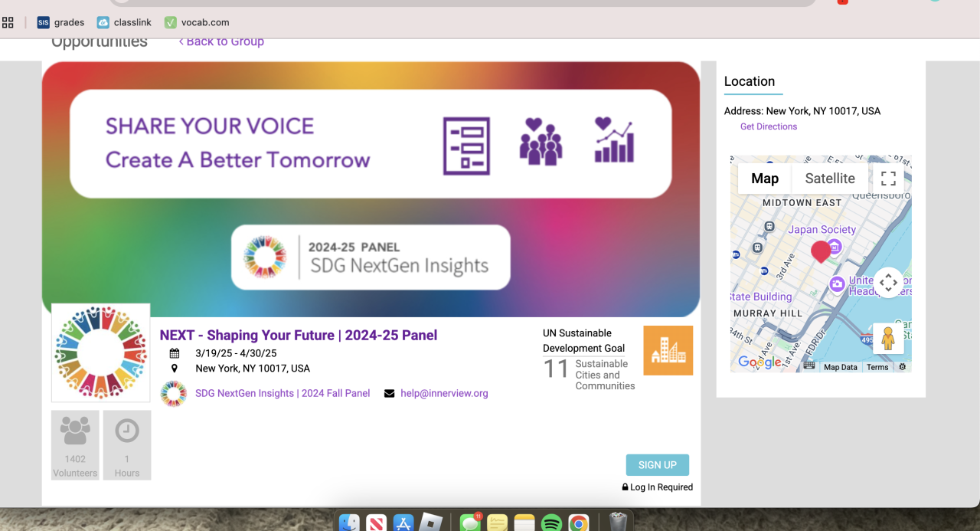Click Map Data on the map footer

coord(841,367)
